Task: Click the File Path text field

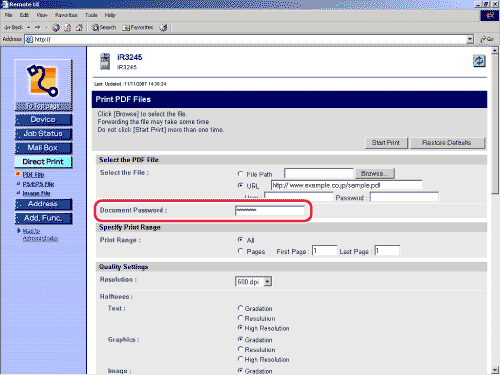Action: click(319, 173)
